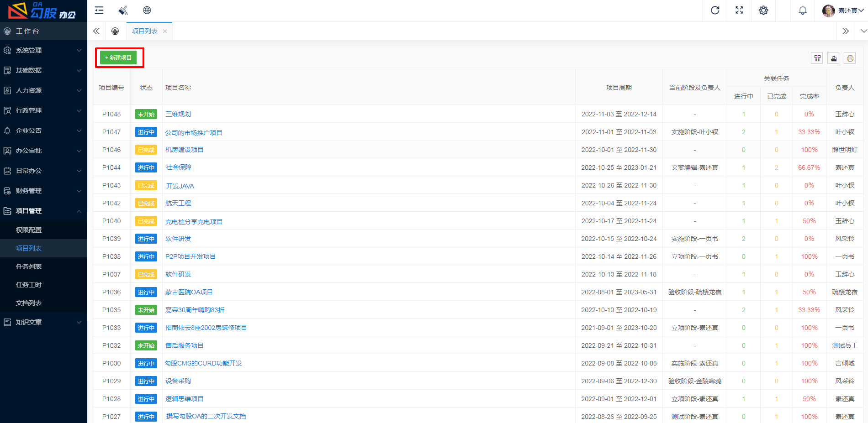Toggle fullscreen mode icon
Image resolution: width=868 pixels, height=423 pixels.
tap(739, 10)
